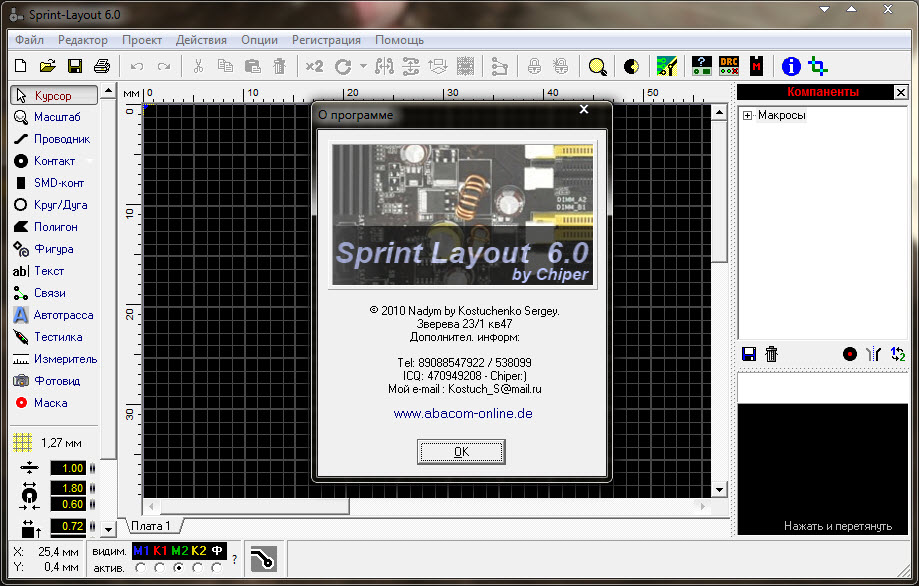Activate the K2 layer radio button

[197, 568]
